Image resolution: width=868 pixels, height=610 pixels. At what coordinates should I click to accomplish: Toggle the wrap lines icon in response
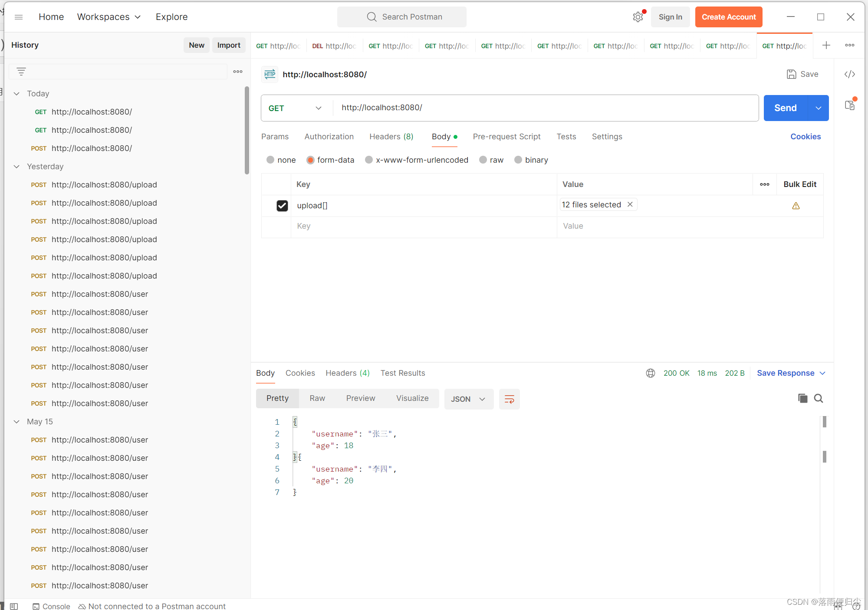(510, 399)
